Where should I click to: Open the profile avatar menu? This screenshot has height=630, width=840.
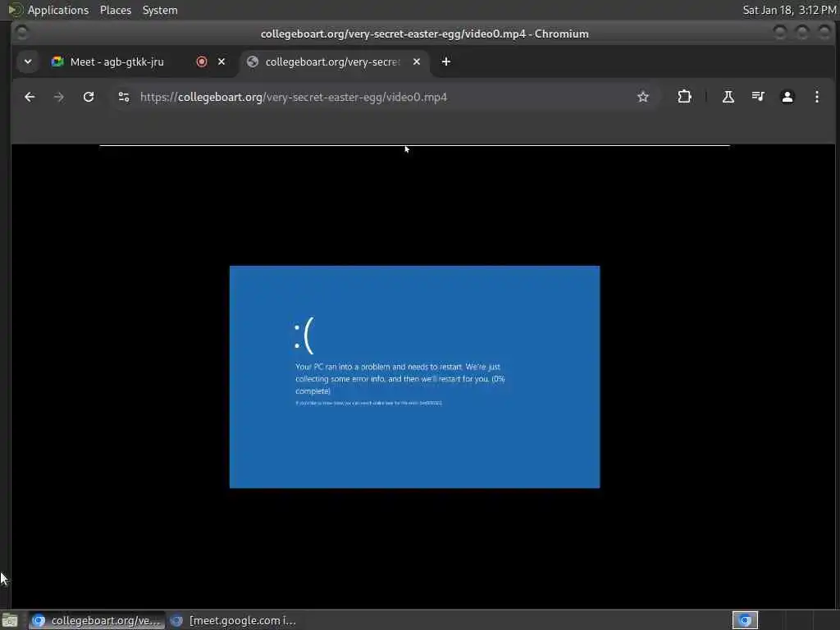tap(787, 97)
